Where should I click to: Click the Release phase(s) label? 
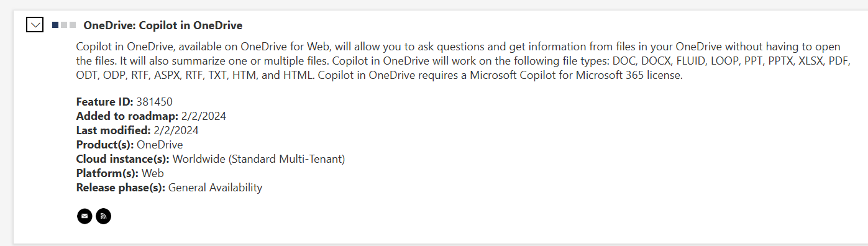point(121,188)
